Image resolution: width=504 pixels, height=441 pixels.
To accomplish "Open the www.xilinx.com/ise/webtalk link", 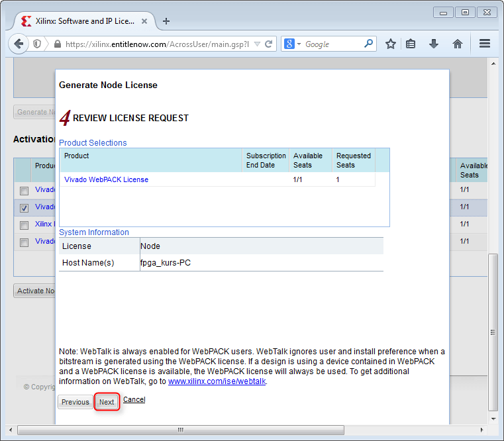I will 217,381.
